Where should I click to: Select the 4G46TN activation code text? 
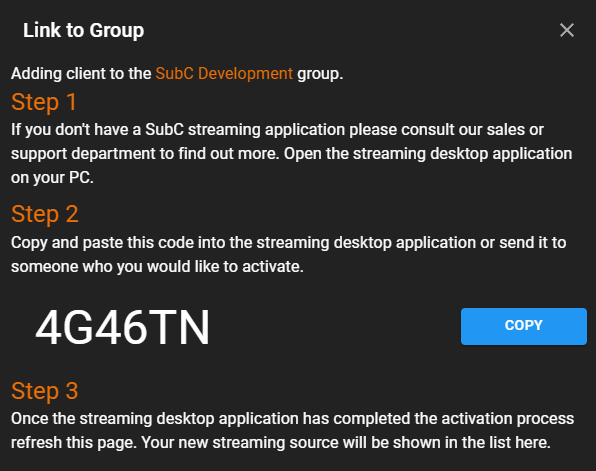click(x=122, y=327)
